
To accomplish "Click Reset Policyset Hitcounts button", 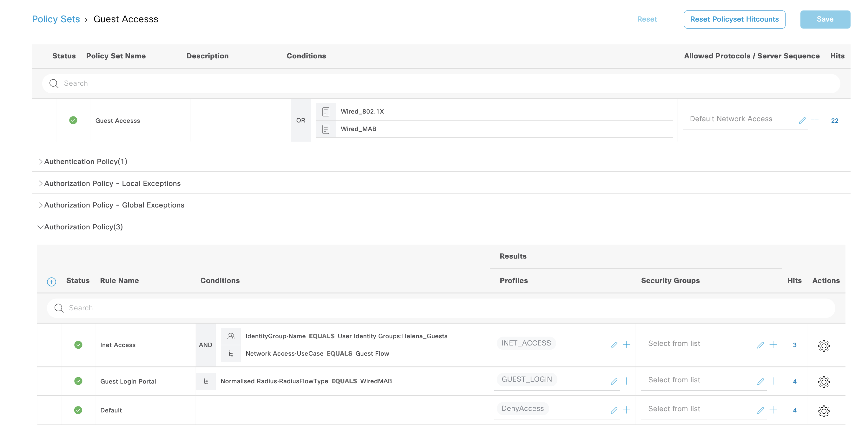I will point(734,19).
